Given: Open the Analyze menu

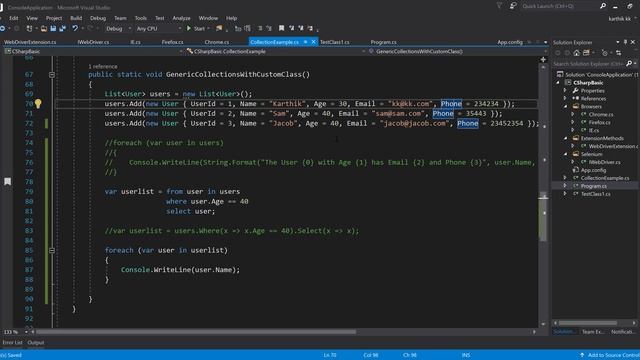Looking at the screenshot, I should click(x=181, y=18).
